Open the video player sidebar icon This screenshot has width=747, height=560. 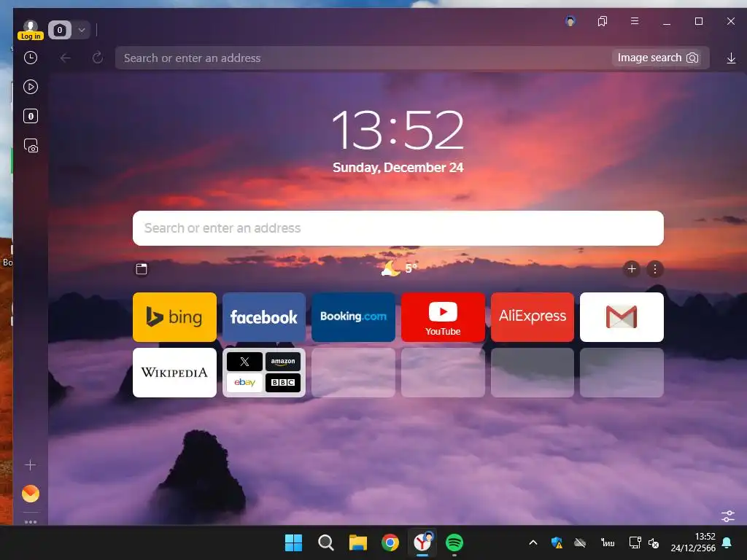31,87
